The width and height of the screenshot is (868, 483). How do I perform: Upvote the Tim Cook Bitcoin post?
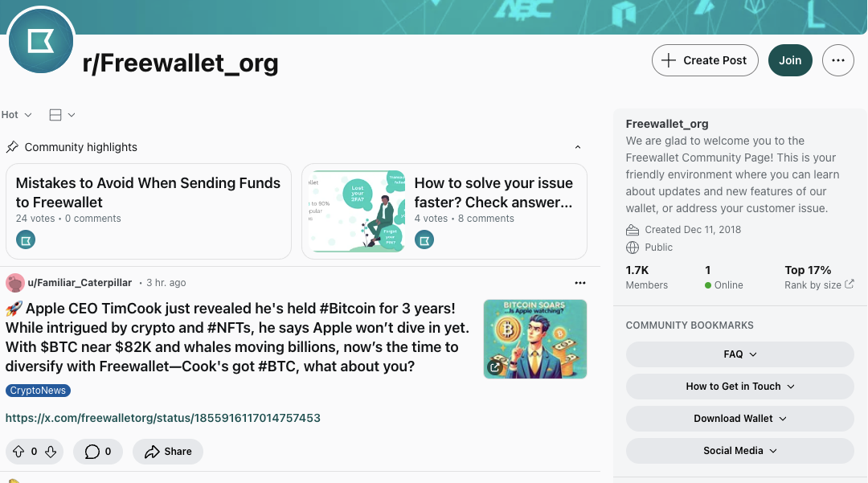click(x=18, y=452)
